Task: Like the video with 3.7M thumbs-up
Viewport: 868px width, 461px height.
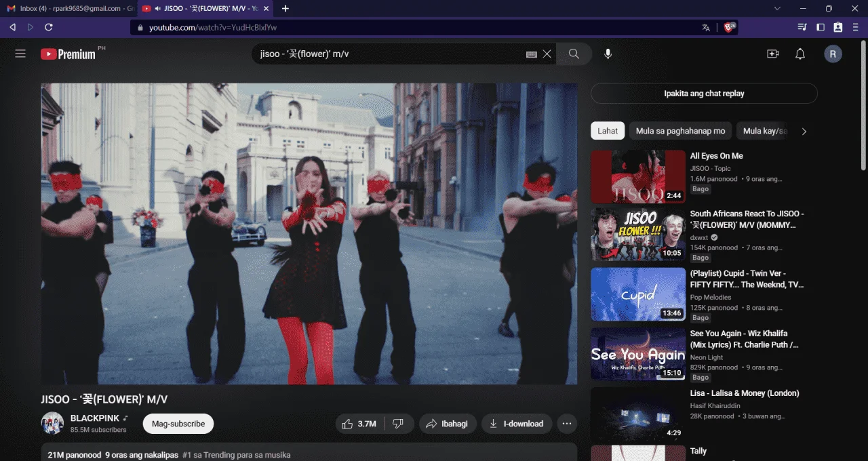Action: [360, 424]
